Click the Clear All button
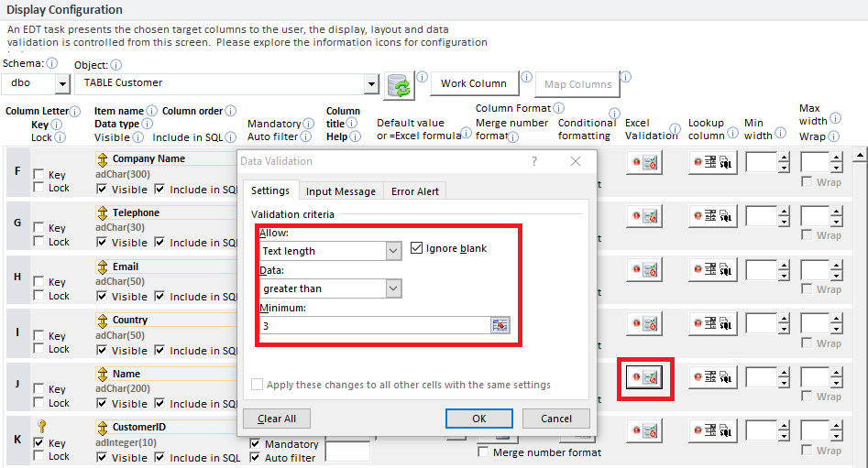The width and height of the screenshot is (868, 468). (x=276, y=419)
